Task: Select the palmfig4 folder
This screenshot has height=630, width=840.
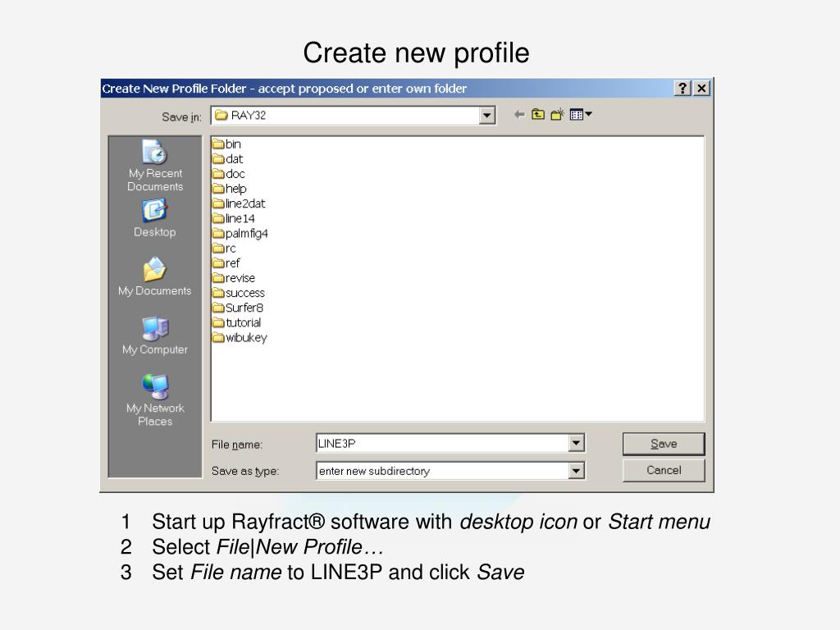Action: tap(240, 233)
